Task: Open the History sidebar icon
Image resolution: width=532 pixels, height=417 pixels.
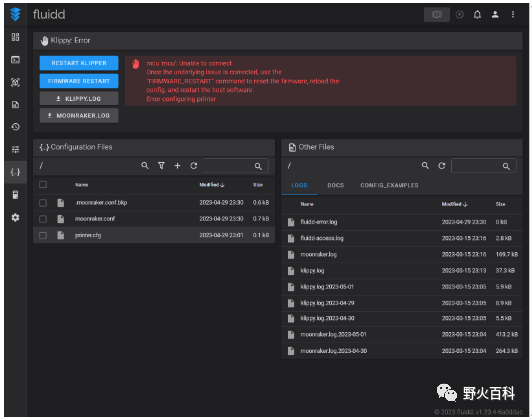Action: tap(15, 127)
